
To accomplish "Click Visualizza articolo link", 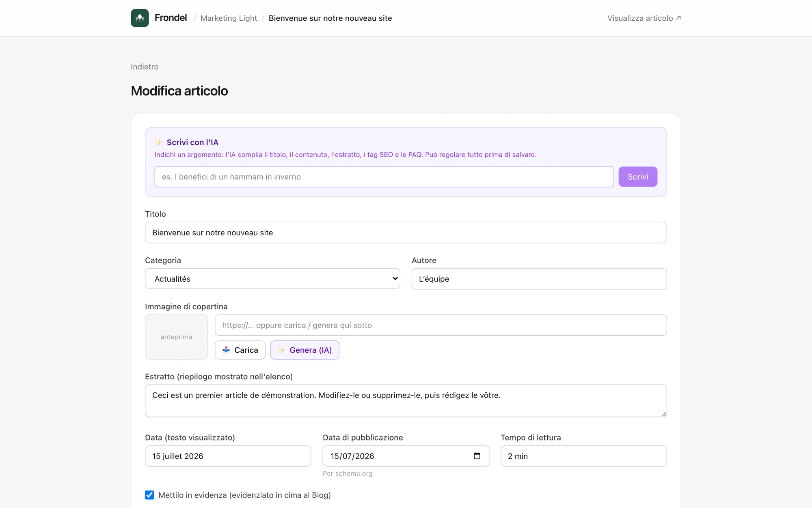I will tap(644, 18).
